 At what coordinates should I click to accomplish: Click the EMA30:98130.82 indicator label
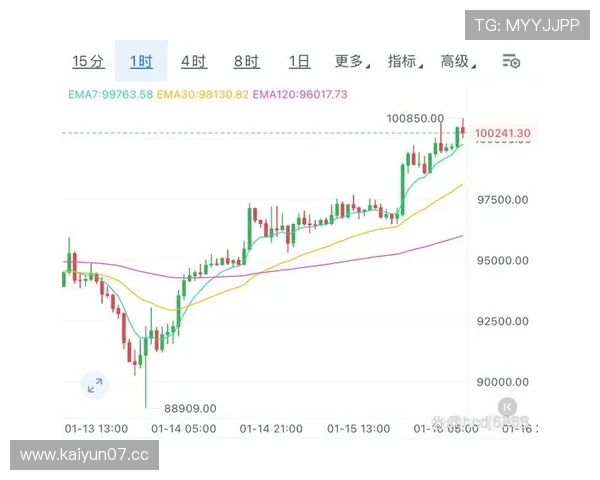click(203, 94)
